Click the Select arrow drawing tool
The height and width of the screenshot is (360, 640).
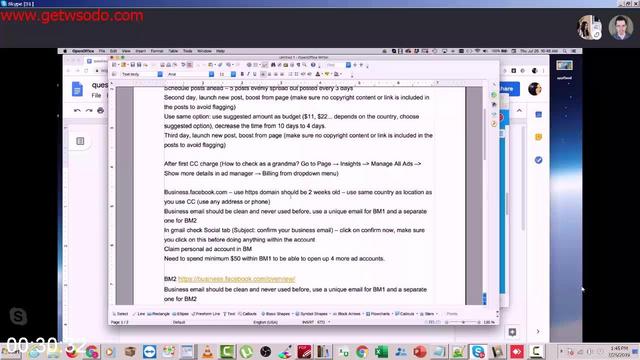pyautogui.click(x=120, y=314)
